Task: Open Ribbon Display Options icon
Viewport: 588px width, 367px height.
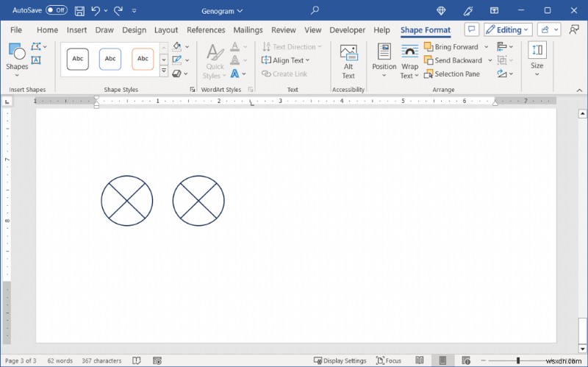Action: point(494,10)
